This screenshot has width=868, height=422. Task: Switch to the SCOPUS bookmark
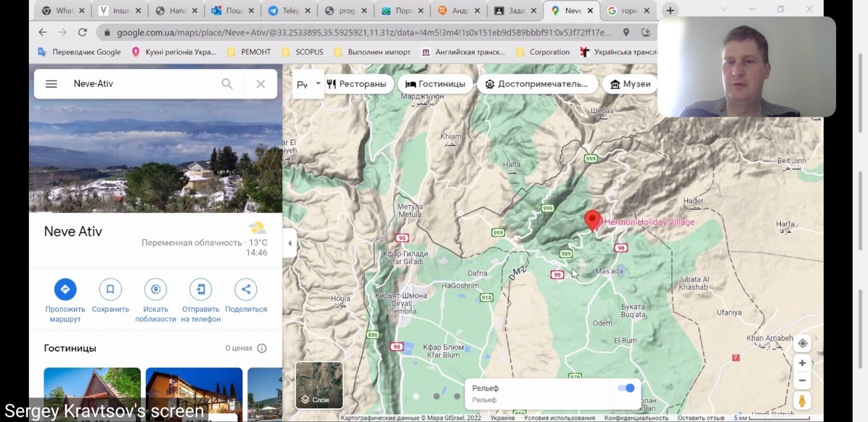pos(303,52)
